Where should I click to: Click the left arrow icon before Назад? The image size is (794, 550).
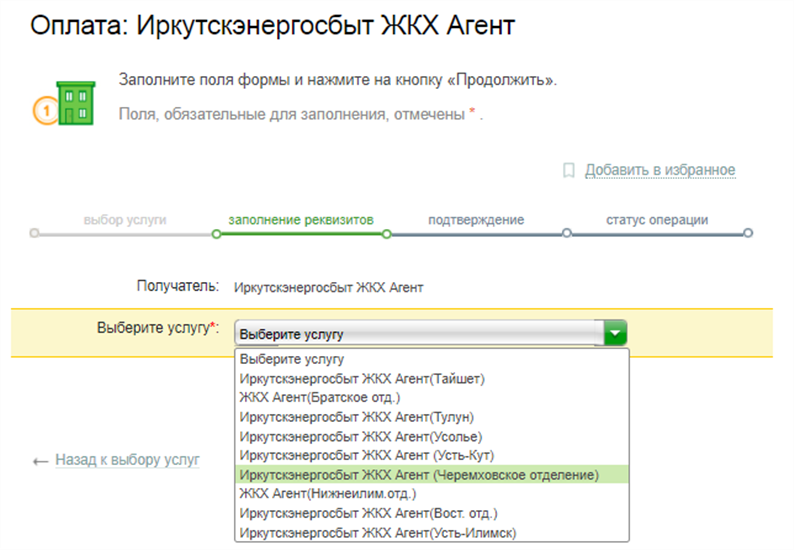pyautogui.click(x=41, y=461)
